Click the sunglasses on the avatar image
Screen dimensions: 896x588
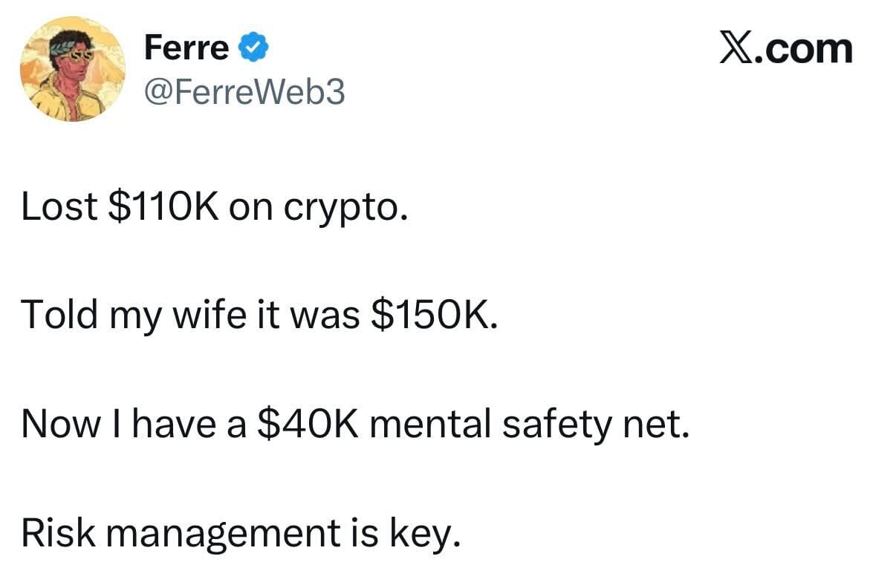(76, 54)
